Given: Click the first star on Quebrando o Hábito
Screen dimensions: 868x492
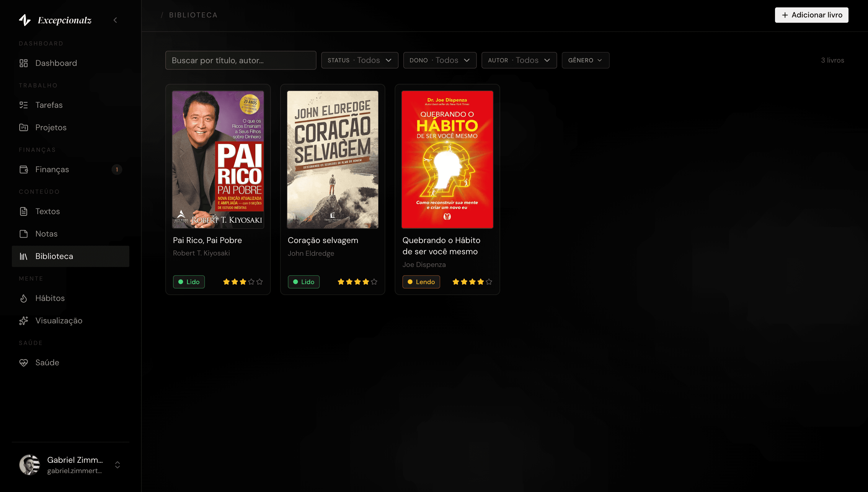Looking at the screenshot, I should click(x=456, y=281).
